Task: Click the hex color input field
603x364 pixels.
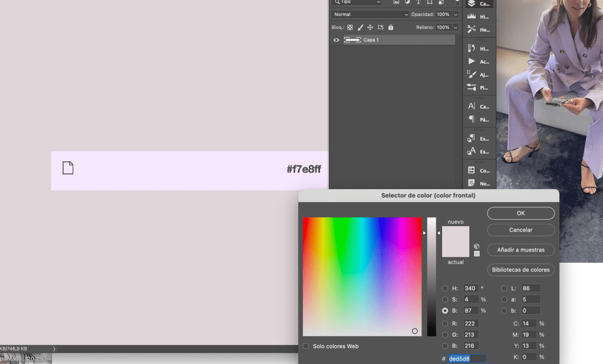Action: coord(467,358)
